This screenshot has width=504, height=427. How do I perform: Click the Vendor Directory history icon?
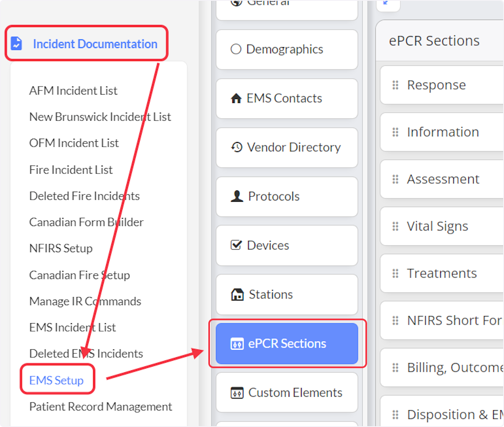click(x=236, y=147)
